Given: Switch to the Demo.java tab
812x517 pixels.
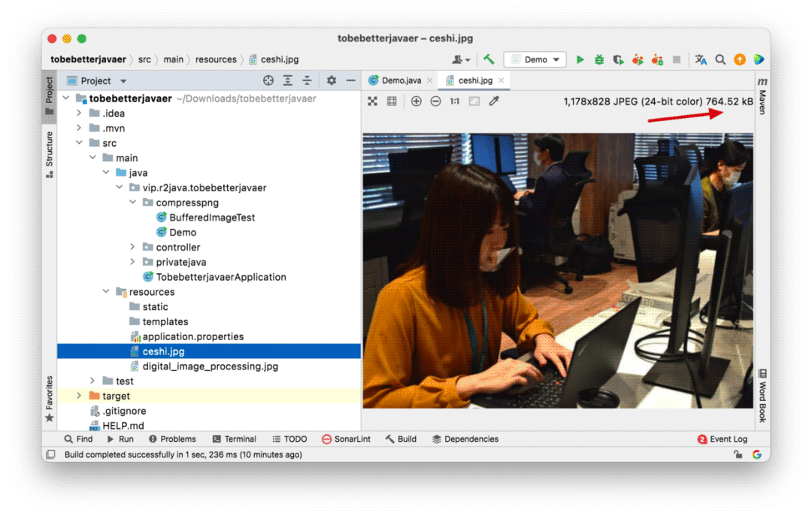Looking at the screenshot, I should 401,81.
